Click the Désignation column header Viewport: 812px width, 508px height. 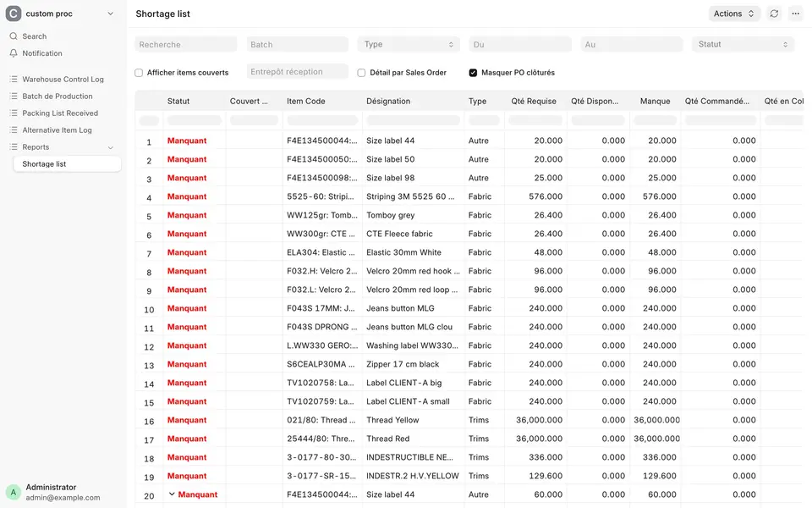pos(388,101)
